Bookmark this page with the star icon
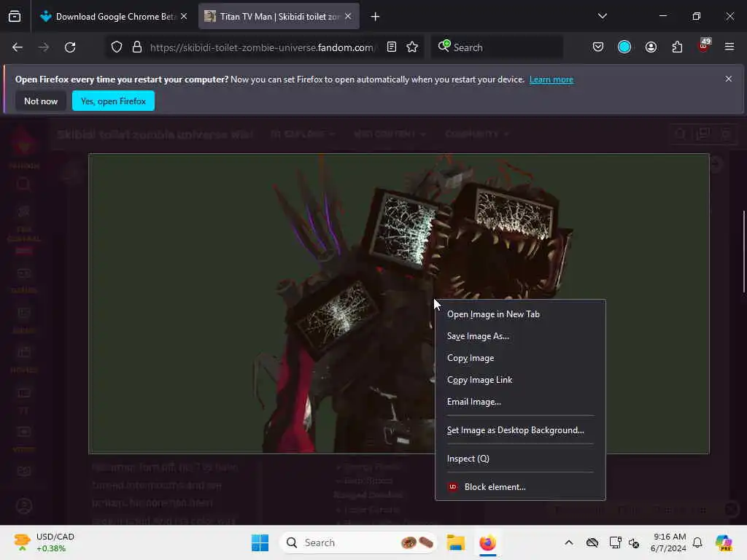This screenshot has width=747, height=560. 413,47
